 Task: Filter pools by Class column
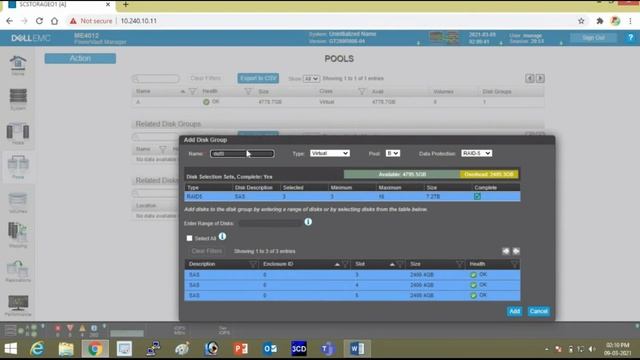[x=362, y=91]
